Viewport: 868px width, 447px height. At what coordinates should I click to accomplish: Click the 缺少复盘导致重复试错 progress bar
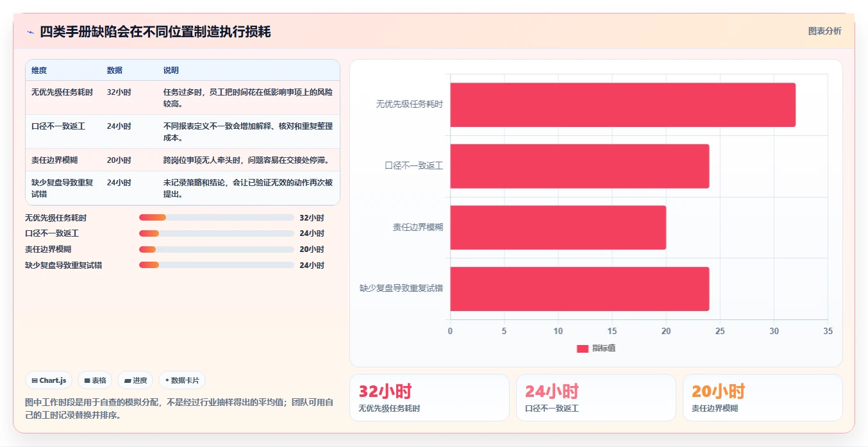[216, 265]
